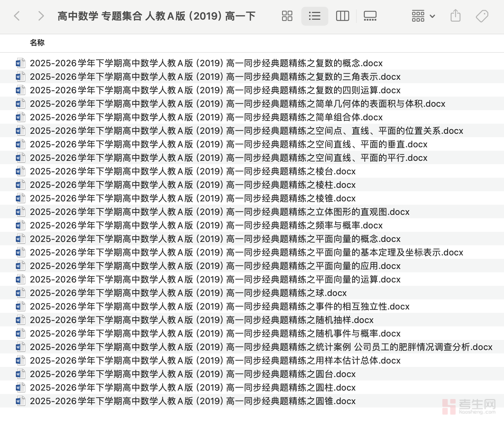Select the 复数的三角表示.docx file
The width and height of the screenshot is (504, 421).
pyautogui.click(x=215, y=77)
